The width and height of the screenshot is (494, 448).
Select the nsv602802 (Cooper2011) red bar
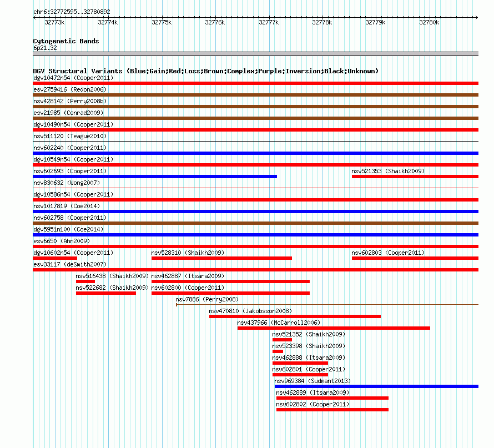[x=332, y=410]
